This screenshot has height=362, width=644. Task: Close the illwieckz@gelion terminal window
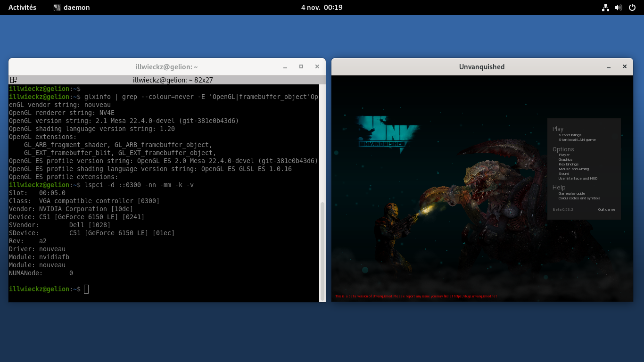pyautogui.click(x=317, y=67)
